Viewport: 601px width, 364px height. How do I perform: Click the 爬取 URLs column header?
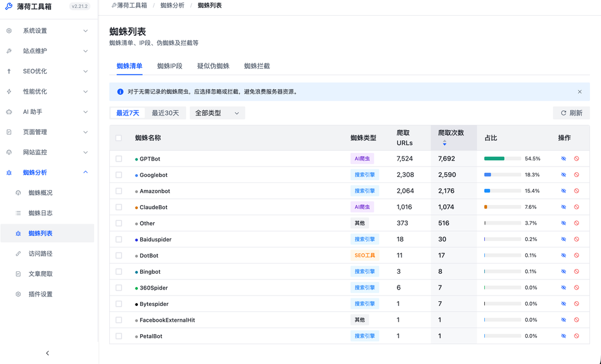[x=404, y=138]
